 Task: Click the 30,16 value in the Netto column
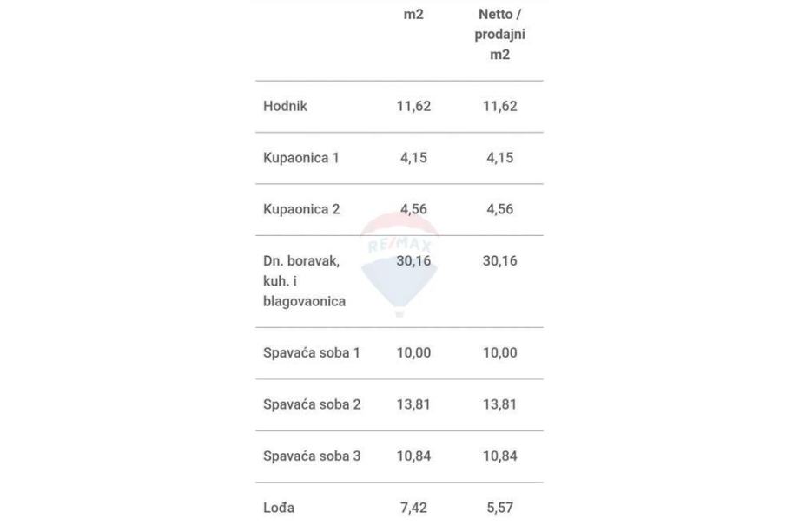(x=499, y=261)
